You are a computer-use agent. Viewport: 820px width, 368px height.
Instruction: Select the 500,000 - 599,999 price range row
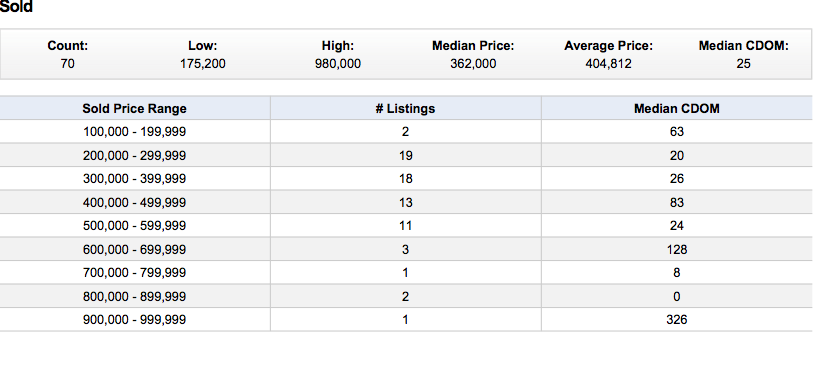point(406,226)
